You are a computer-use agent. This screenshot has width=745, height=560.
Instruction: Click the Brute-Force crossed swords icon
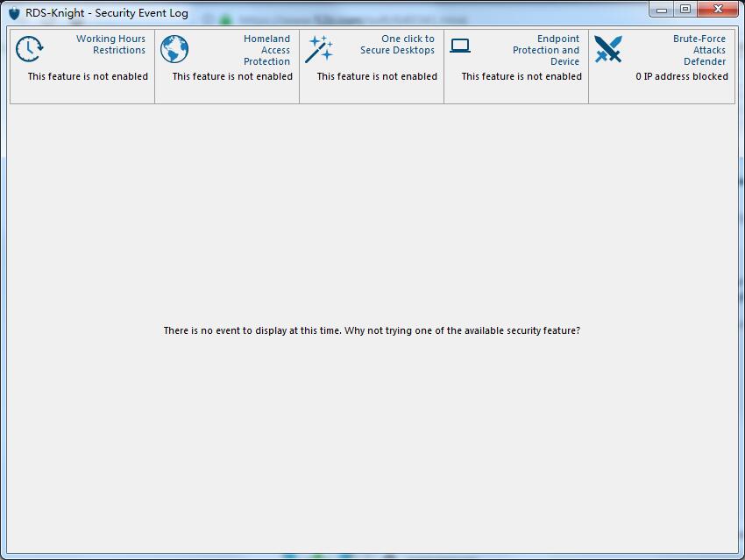click(608, 49)
